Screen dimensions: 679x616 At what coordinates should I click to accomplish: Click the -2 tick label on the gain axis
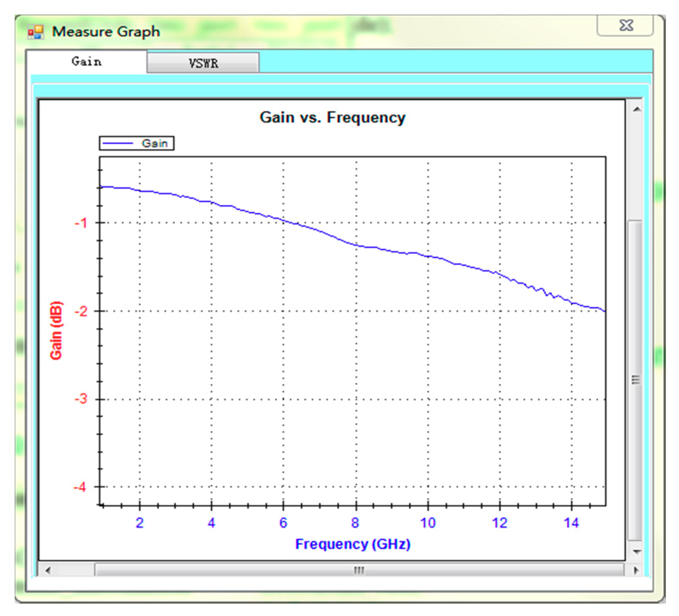pyautogui.click(x=81, y=312)
